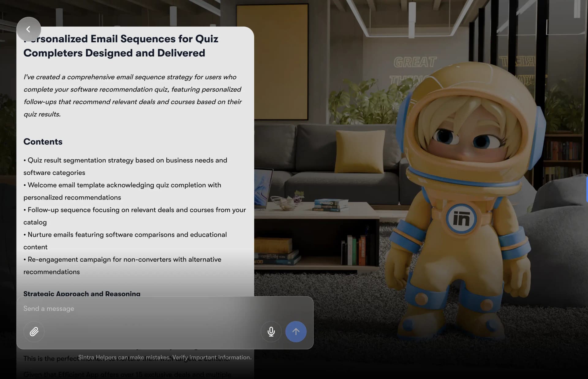Screen dimensions: 588x379
Task: Click the 'Strategic Approach and Reasoning' heading
Action: pyautogui.click(x=82, y=294)
